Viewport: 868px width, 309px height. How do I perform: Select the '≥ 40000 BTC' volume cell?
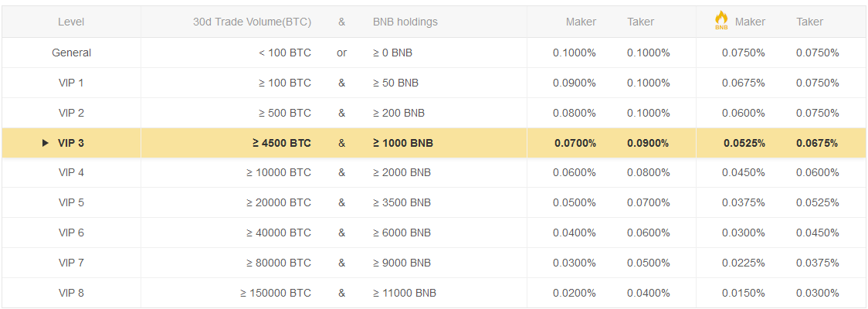click(279, 233)
